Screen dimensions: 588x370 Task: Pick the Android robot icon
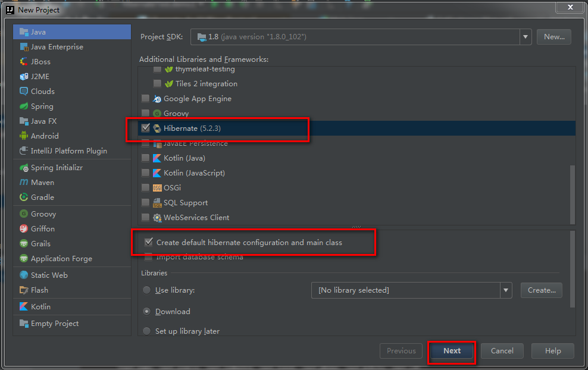click(24, 136)
